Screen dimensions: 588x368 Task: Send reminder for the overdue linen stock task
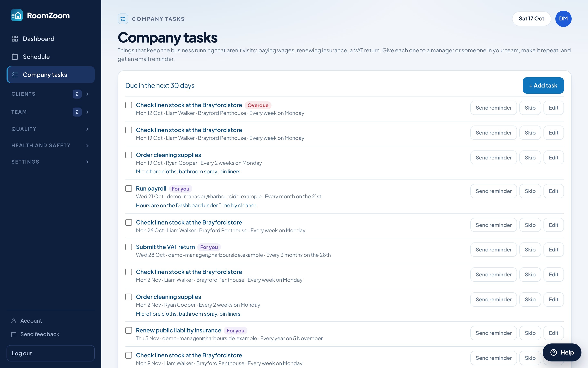tap(493, 108)
